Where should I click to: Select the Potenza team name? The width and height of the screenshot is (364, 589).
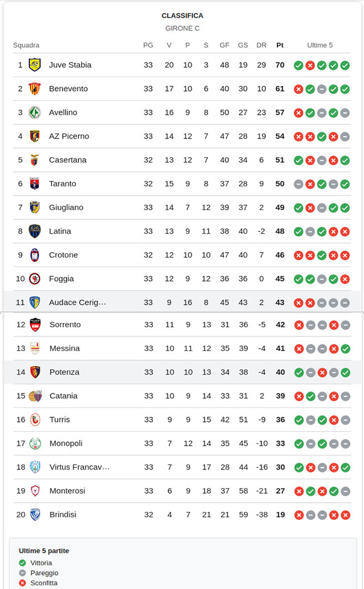click(x=64, y=372)
